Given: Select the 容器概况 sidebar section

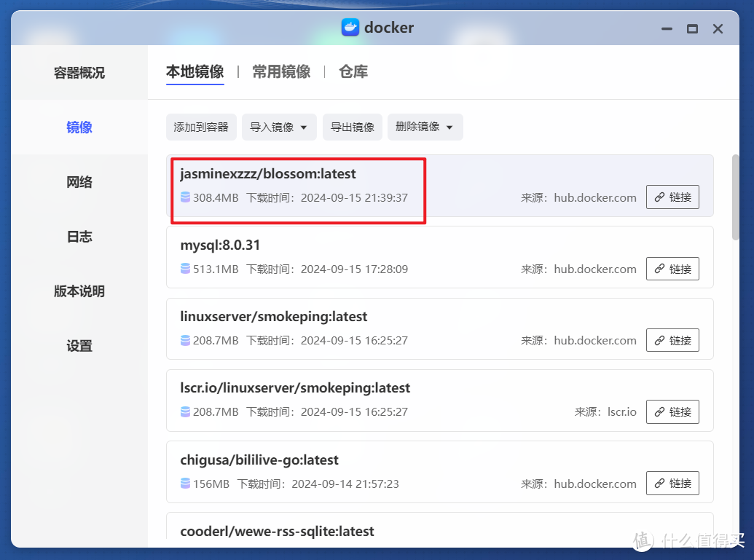Looking at the screenshot, I should 79,72.
